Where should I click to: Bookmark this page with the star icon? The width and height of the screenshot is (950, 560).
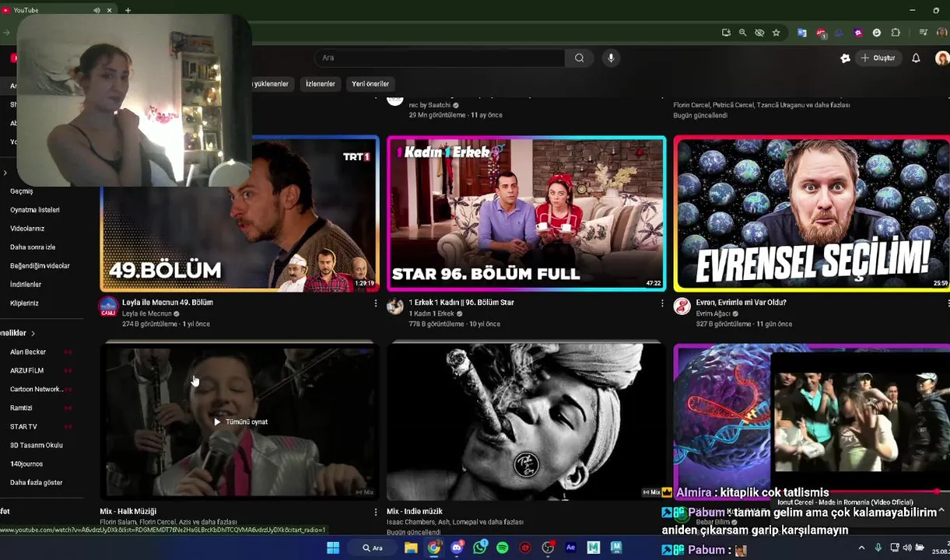click(x=776, y=33)
